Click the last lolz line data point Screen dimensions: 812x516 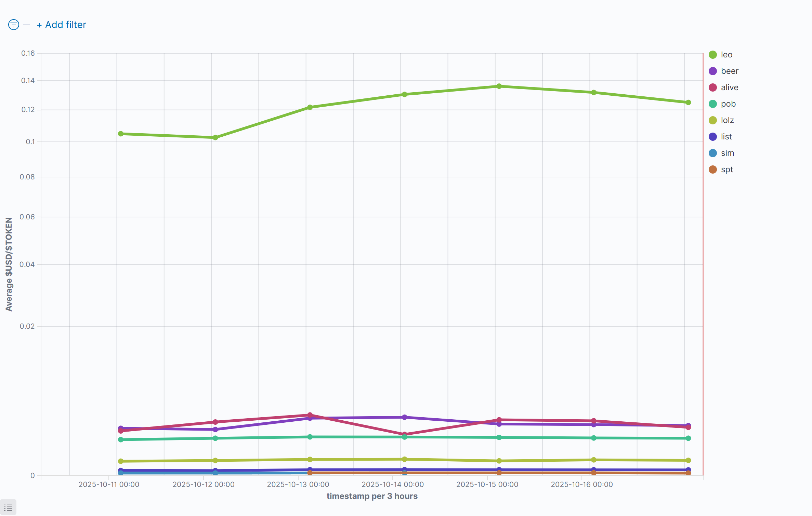(x=688, y=460)
